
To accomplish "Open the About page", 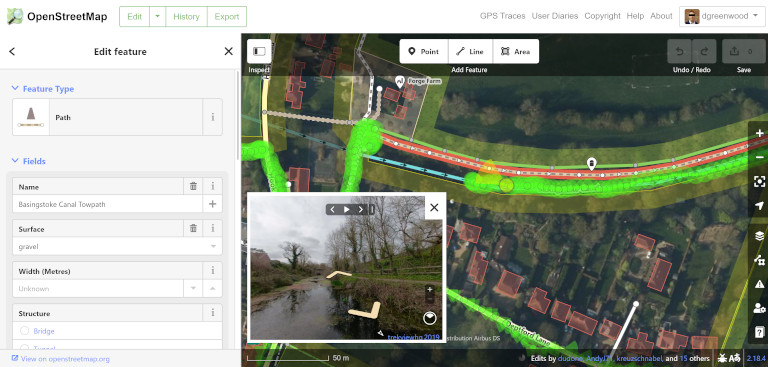I will point(661,16).
